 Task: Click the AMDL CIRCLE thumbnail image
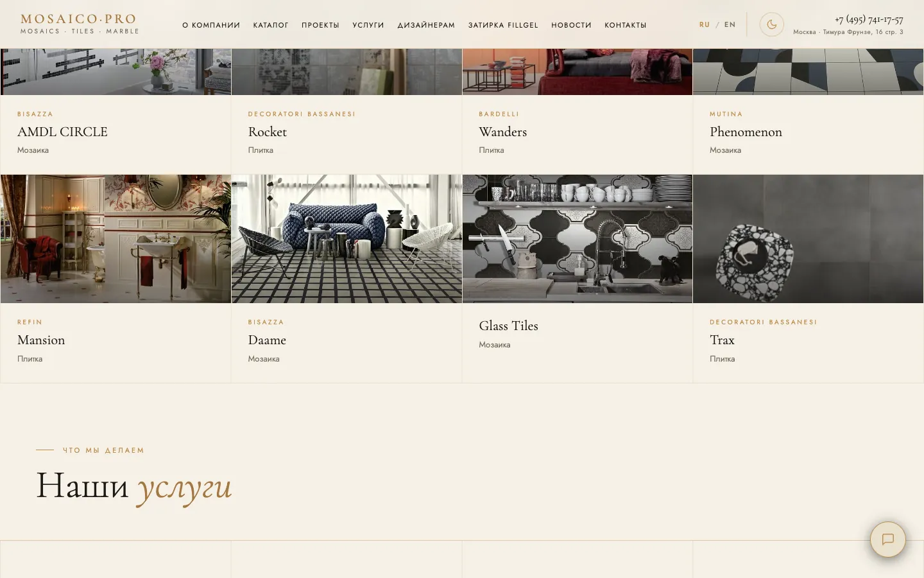116,72
